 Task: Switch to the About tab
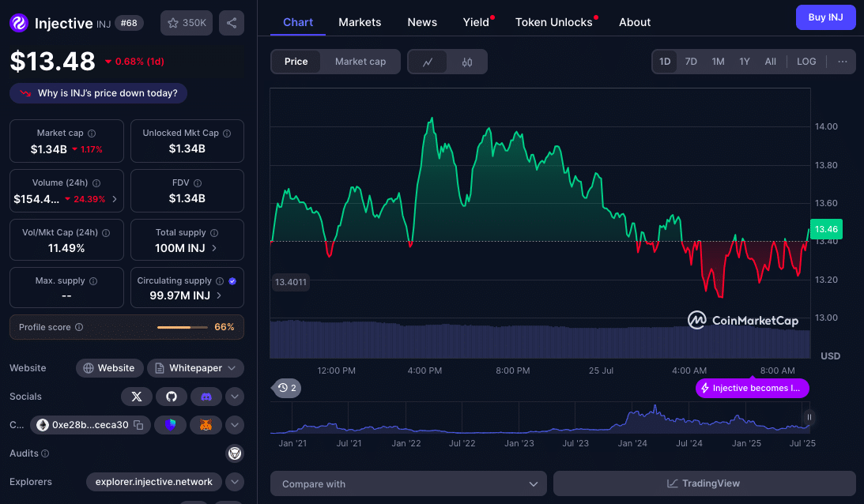pyautogui.click(x=635, y=23)
